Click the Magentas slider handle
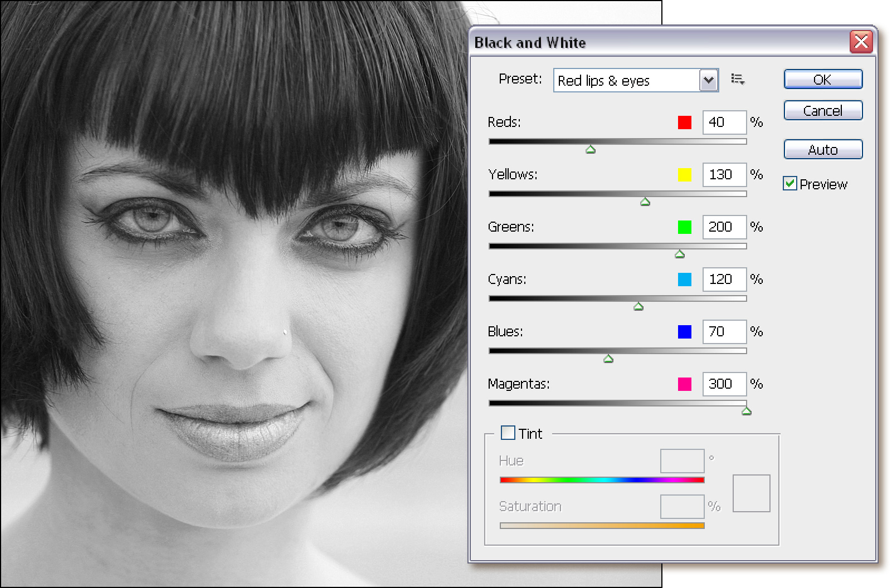892x588 pixels. (x=747, y=411)
